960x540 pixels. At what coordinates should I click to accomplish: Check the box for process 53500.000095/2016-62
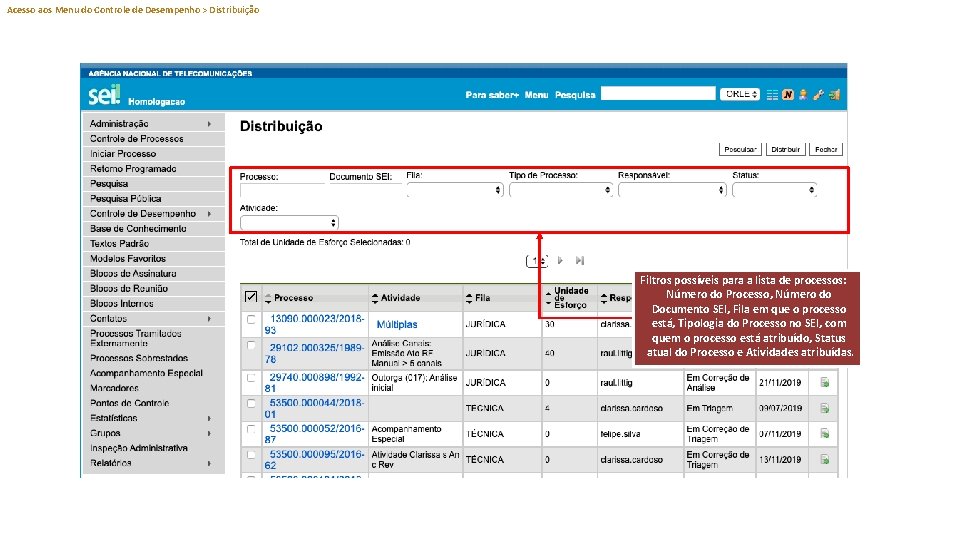coord(251,455)
